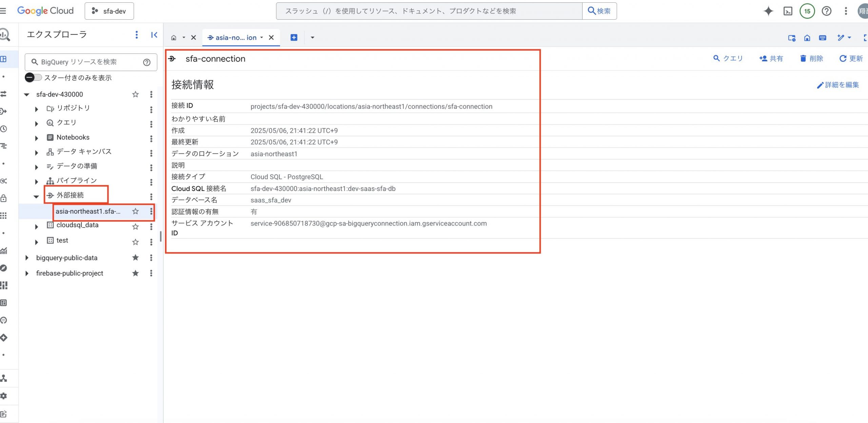Close the asia-no... ion connection tab
868x423 pixels.
(x=271, y=38)
